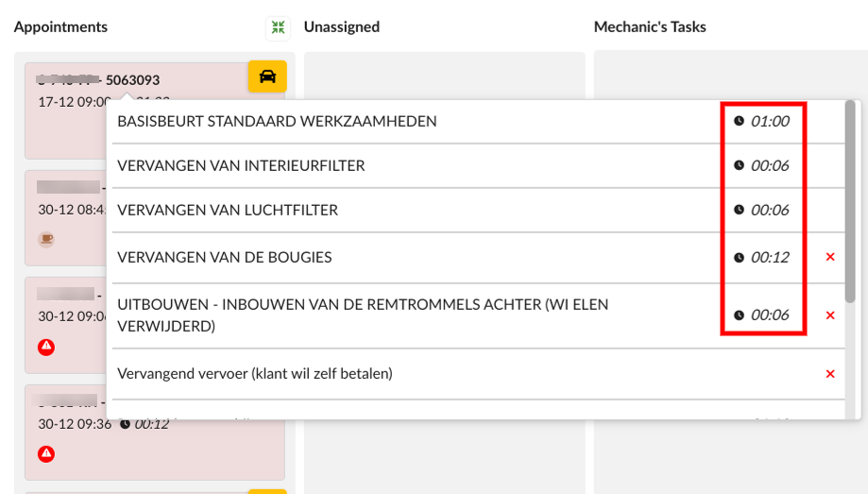This screenshot has height=494, width=868.
Task: Remove the REMTROMMELS ACHTER task with red X
Action: [830, 315]
